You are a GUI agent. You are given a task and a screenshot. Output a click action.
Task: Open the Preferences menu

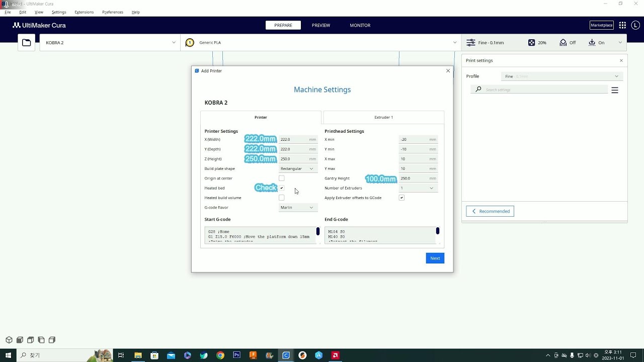[113, 12]
